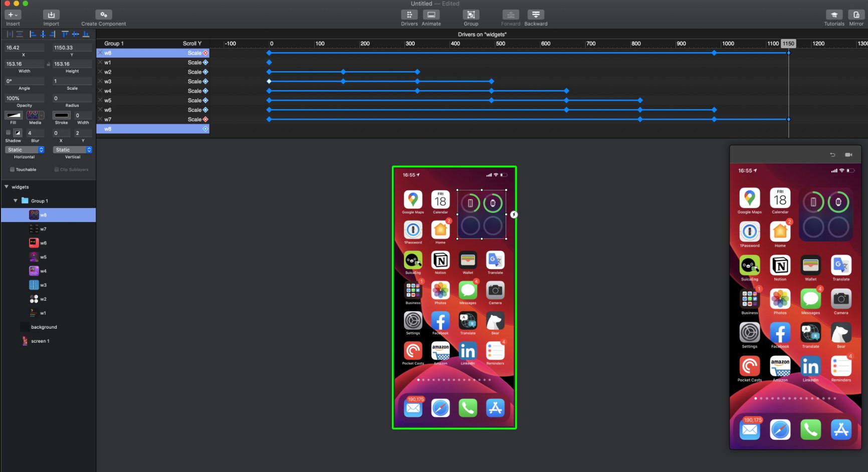This screenshot has width=868, height=472.
Task: Align layers to left edges
Action: pyautogui.click(x=33, y=34)
